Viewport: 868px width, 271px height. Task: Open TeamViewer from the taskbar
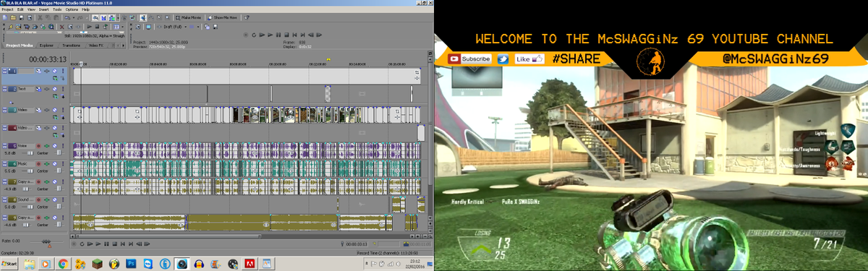pyautogui.click(x=148, y=264)
